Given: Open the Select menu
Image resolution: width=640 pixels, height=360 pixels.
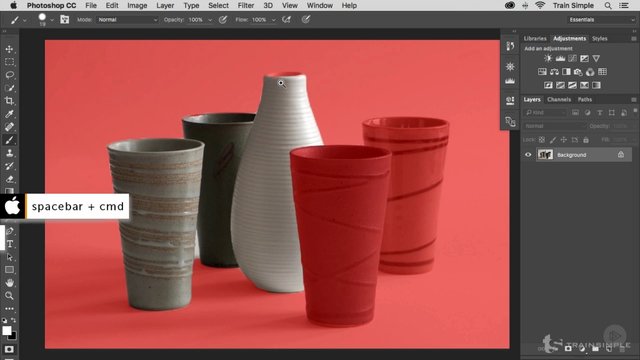Looking at the screenshot, I should click(x=218, y=5).
